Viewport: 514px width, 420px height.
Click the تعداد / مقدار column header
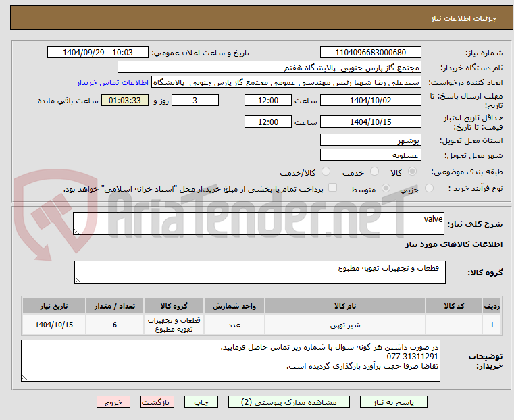(115, 306)
